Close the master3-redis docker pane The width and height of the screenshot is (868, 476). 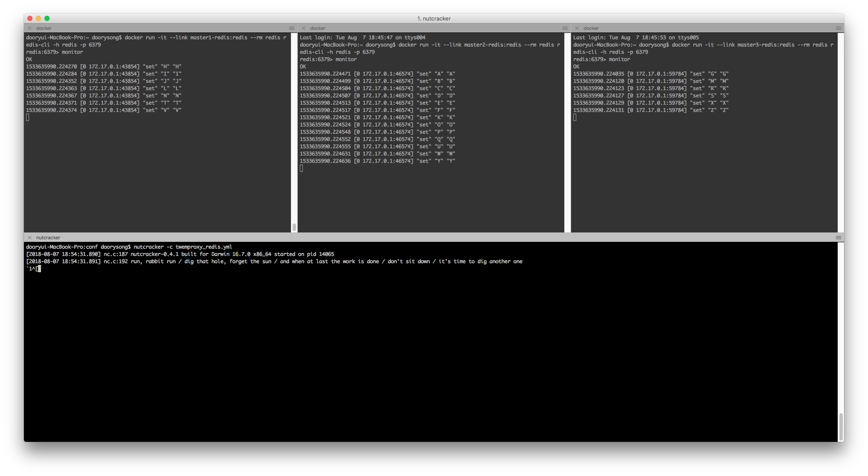pos(577,28)
